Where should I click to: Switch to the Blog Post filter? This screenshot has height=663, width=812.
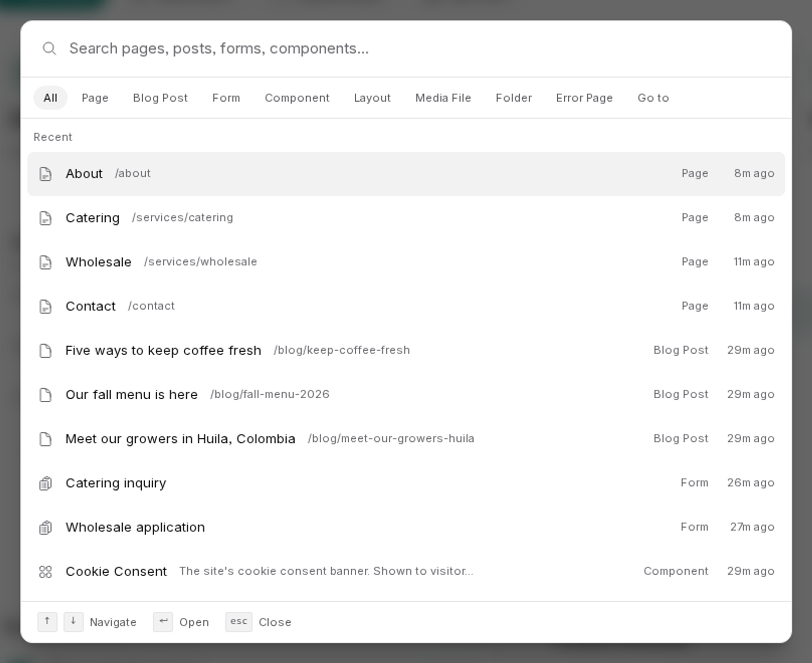pos(160,98)
